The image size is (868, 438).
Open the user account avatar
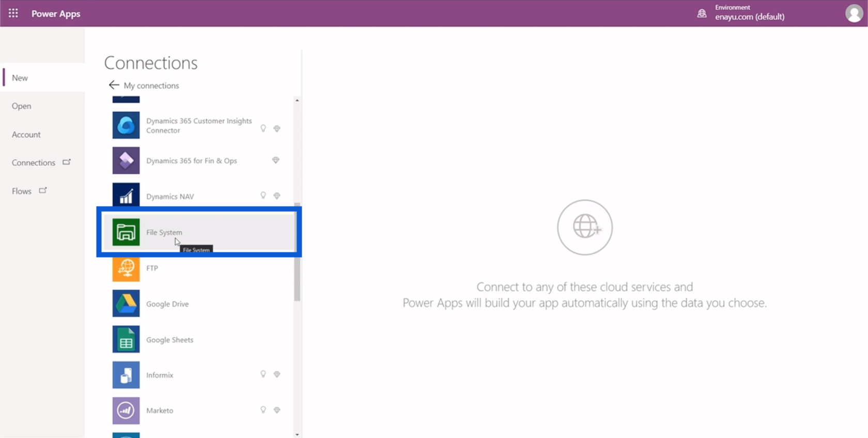click(854, 13)
